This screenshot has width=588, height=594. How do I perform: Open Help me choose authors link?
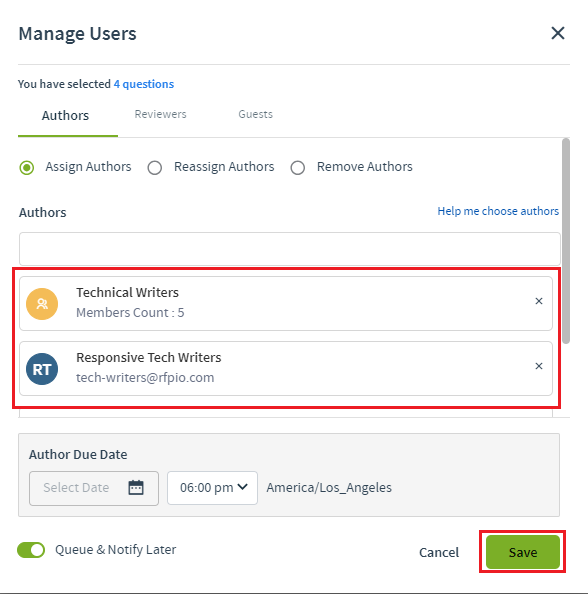pyautogui.click(x=498, y=211)
